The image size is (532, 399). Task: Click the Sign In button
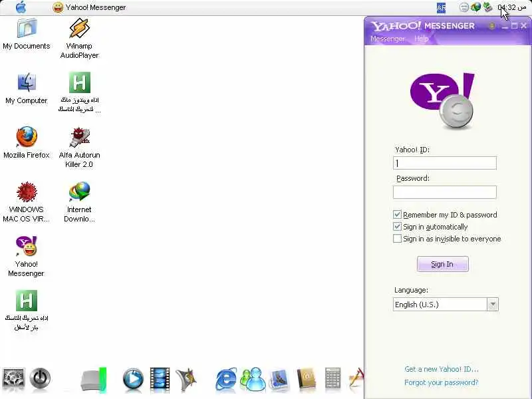point(442,264)
